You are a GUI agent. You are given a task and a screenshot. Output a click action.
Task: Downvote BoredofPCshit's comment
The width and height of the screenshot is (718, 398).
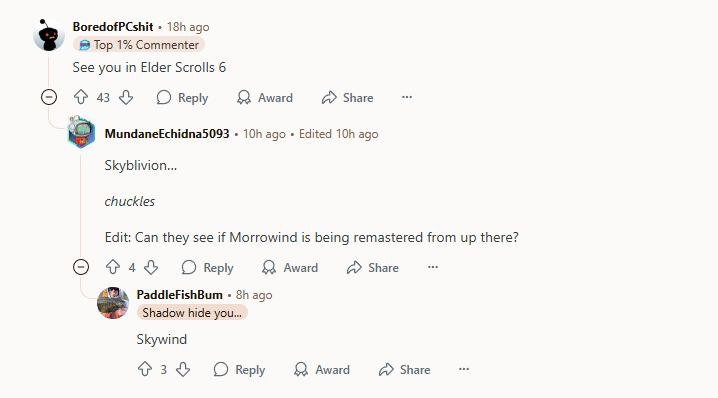[126, 97]
